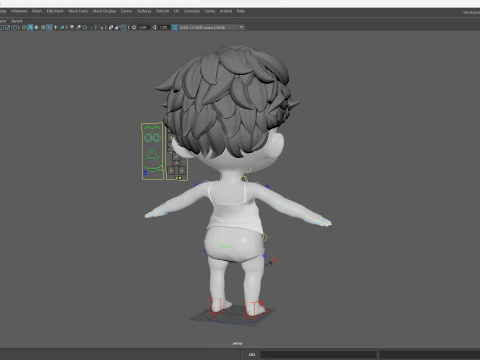Select the lower-left diamond control box
This screenshot has height=360, width=480.
[171, 170]
